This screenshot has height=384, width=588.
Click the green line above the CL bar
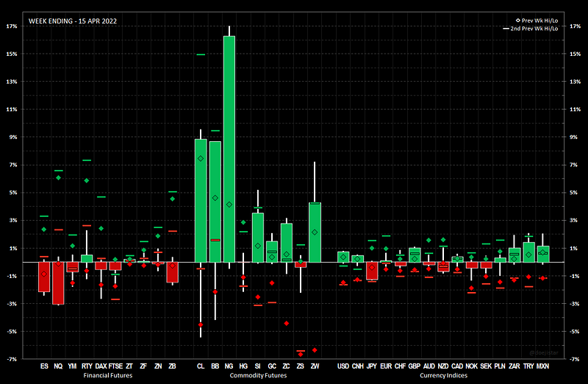[x=200, y=54]
